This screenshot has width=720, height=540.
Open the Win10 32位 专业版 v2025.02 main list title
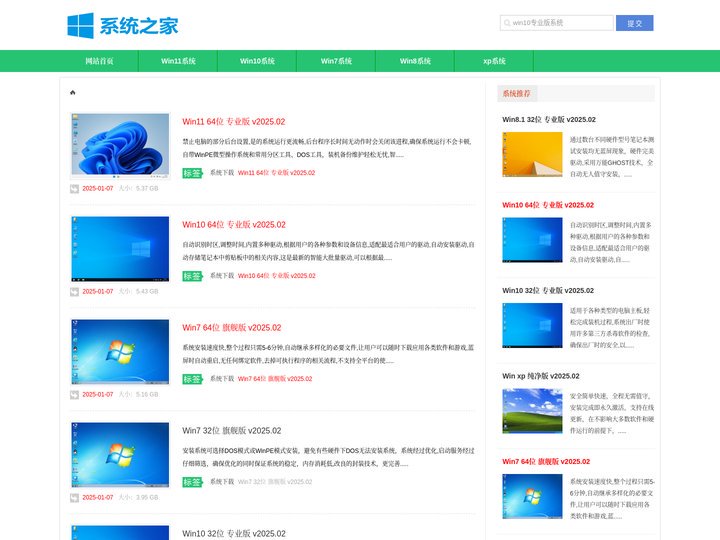tap(234, 534)
